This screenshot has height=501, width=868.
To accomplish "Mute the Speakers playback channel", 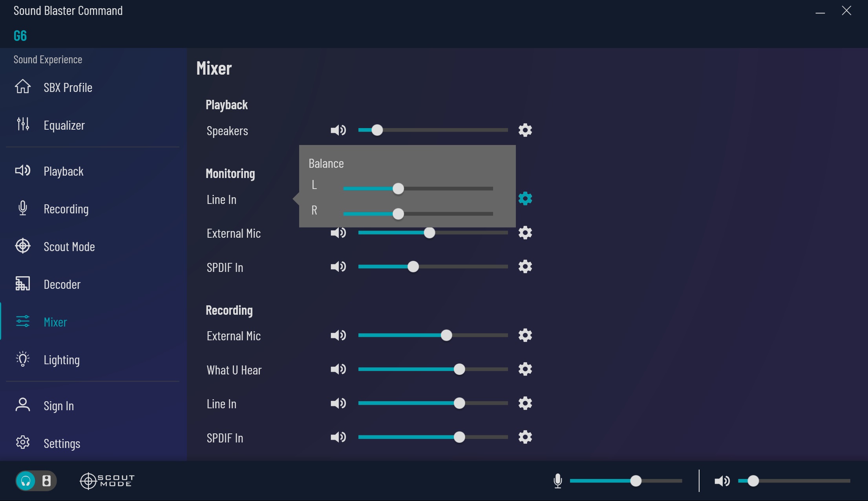I will tap(338, 130).
